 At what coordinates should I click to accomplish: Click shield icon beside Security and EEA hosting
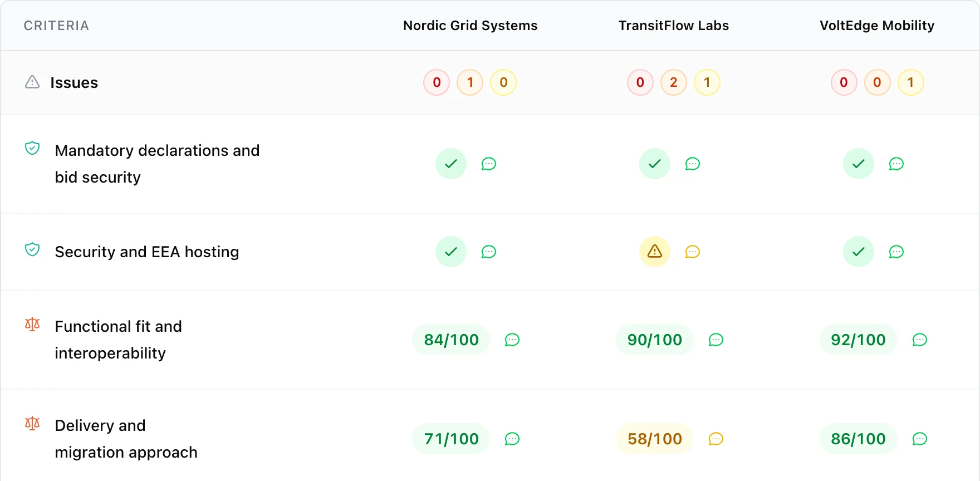tap(32, 249)
